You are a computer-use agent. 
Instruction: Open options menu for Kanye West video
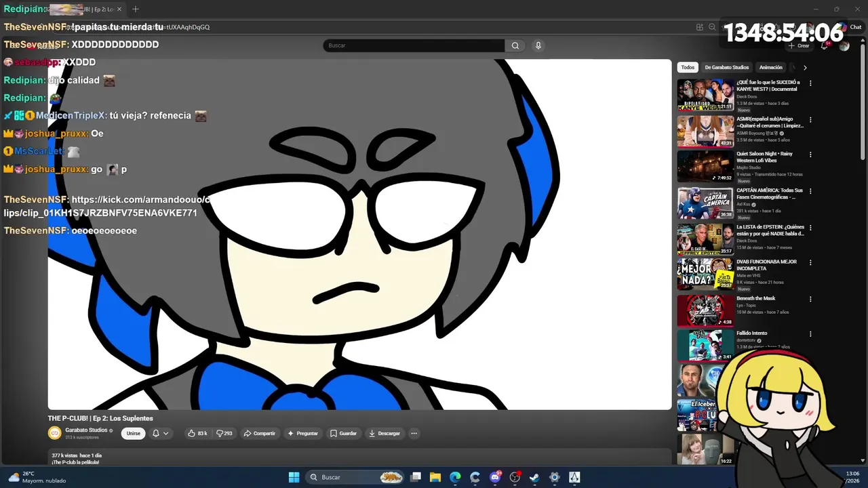click(x=810, y=83)
